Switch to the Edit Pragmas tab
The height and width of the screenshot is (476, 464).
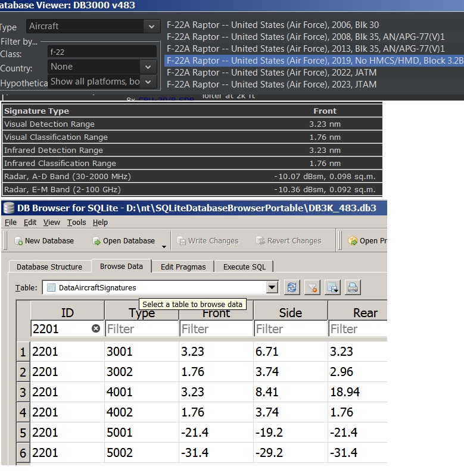click(183, 267)
